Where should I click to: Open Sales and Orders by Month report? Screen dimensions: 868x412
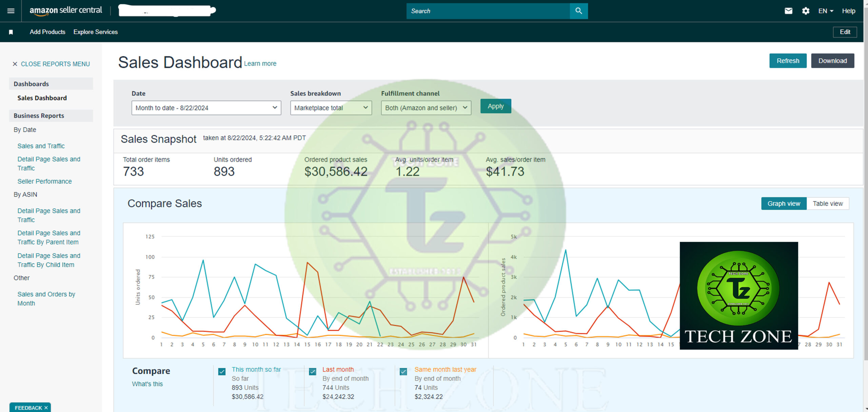coord(46,298)
